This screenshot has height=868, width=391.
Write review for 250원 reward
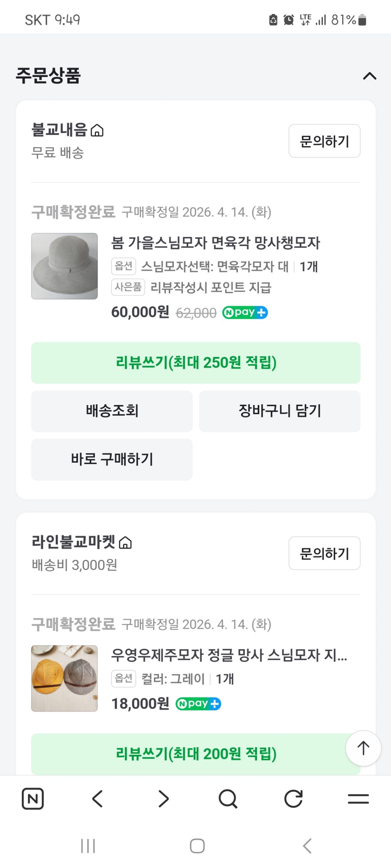click(x=195, y=363)
